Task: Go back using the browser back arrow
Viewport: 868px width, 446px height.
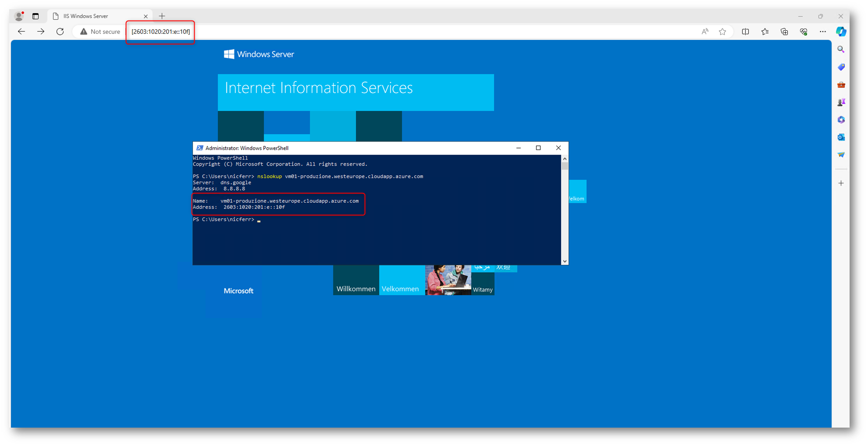Action: coord(21,32)
